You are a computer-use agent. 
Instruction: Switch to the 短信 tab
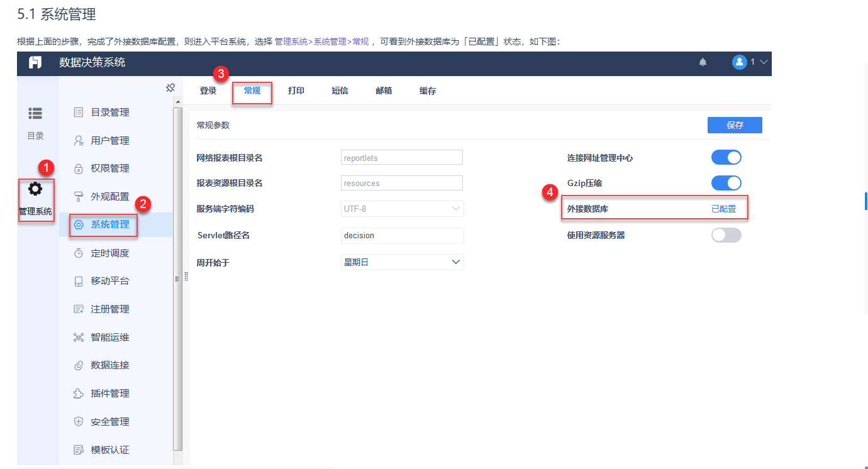(x=340, y=91)
